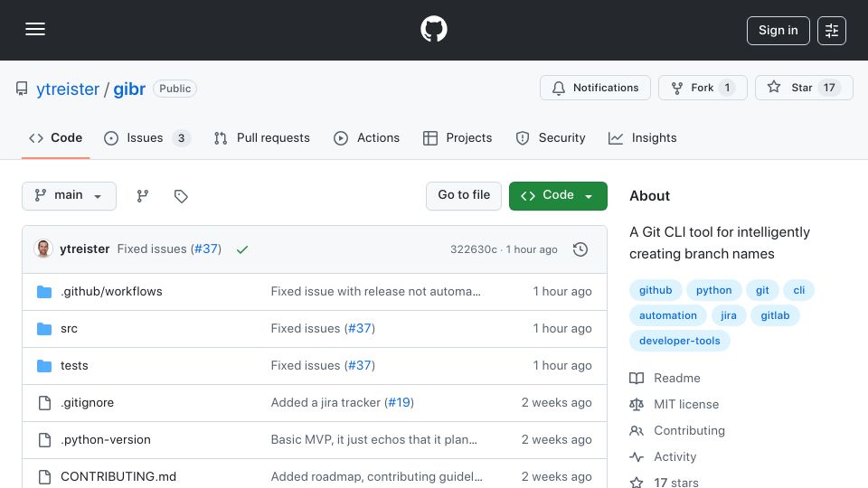Select the python topic tag

[713, 290]
